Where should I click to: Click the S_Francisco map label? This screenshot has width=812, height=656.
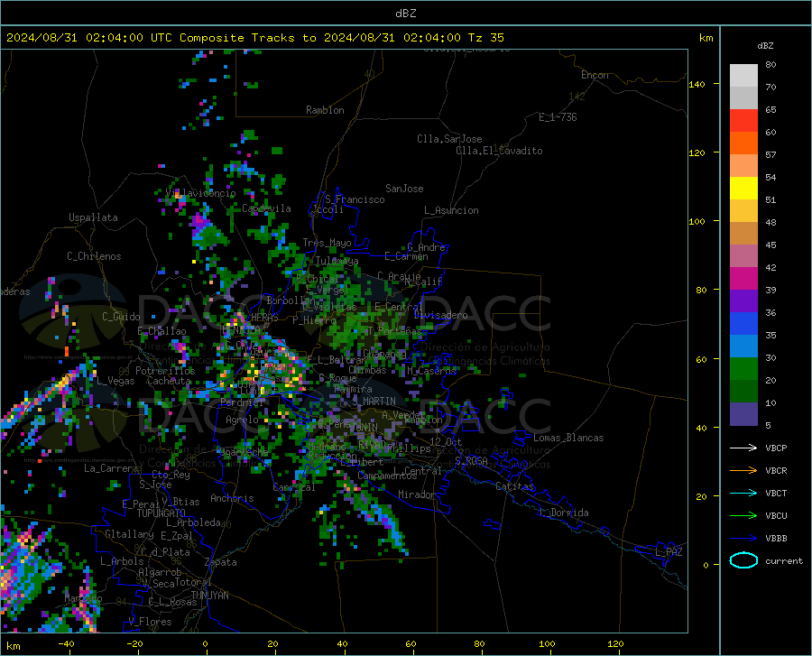pyautogui.click(x=355, y=199)
